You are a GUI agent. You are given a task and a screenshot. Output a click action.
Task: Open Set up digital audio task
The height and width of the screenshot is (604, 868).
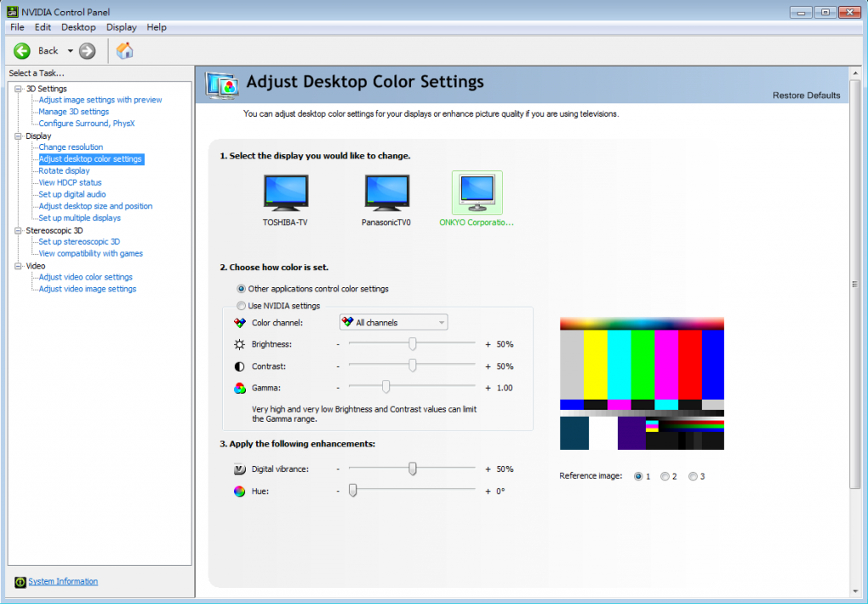72,195
